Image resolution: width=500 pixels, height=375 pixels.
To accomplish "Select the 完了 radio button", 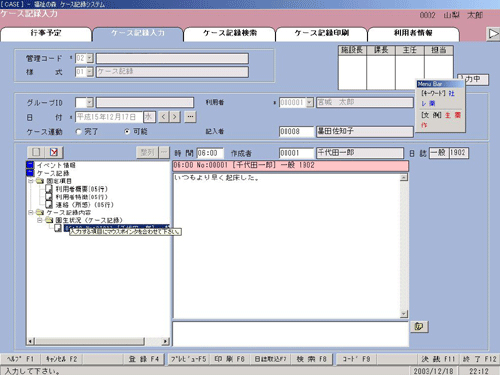I will pos(79,132).
